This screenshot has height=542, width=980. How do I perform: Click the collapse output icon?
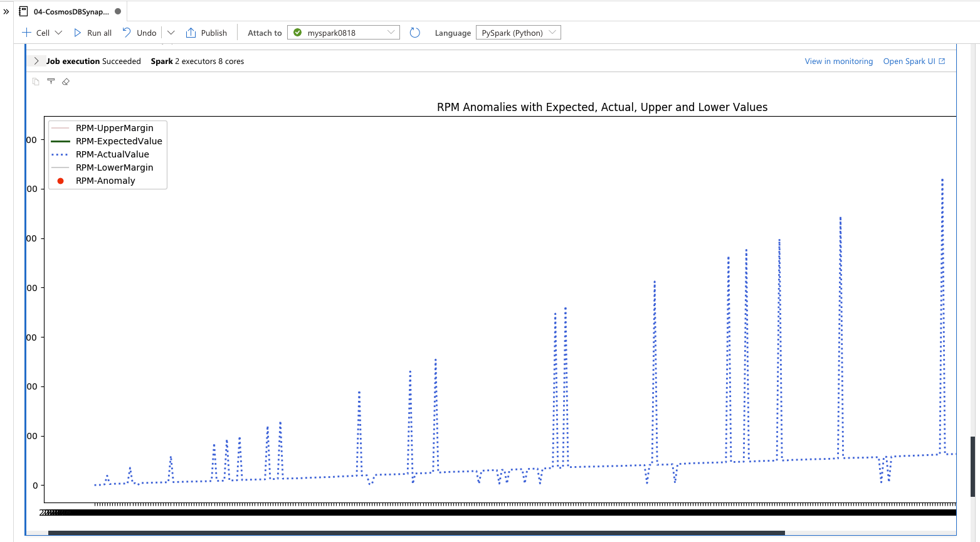[x=51, y=81]
